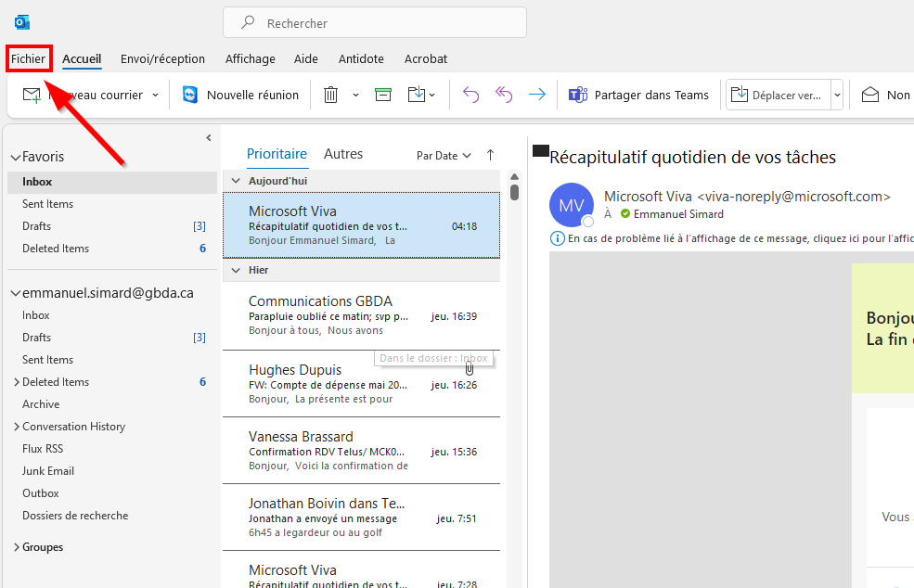Open the move icon dropdown arrow
The image size is (914, 588).
click(431, 95)
